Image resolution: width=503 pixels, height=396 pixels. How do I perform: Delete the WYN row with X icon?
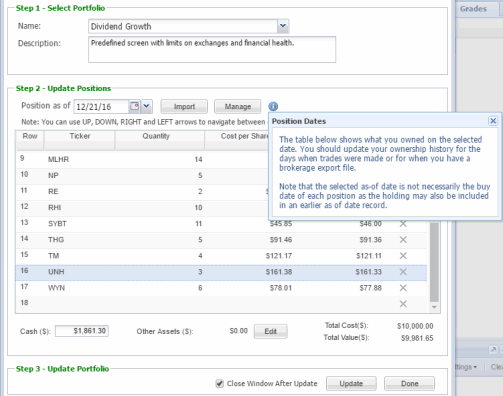(x=403, y=288)
